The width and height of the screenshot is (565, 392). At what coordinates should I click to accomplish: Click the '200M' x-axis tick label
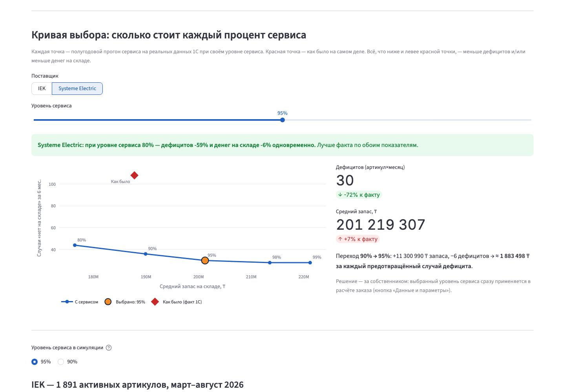pos(199,277)
